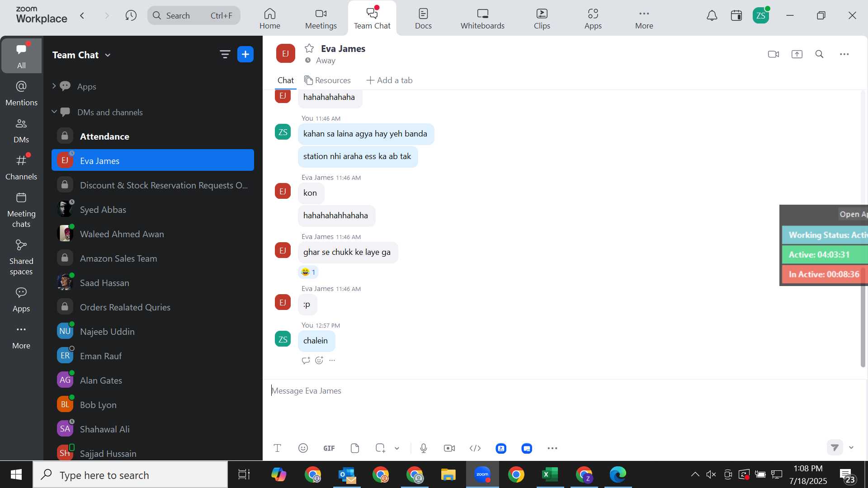Go back with navigation arrow
Screen dimensions: 868x488
82,15
